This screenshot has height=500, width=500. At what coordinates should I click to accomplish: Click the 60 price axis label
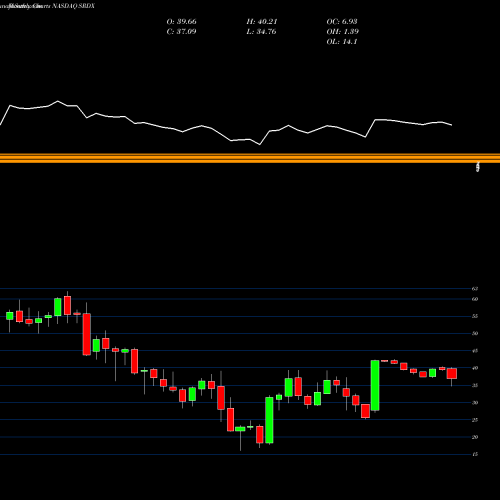475,299
